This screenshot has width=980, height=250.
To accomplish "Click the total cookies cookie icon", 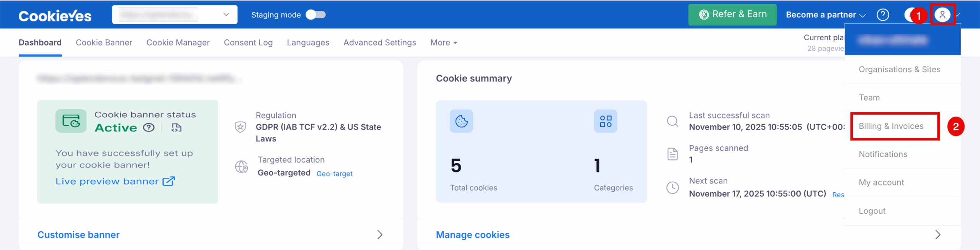I will click(x=461, y=122).
